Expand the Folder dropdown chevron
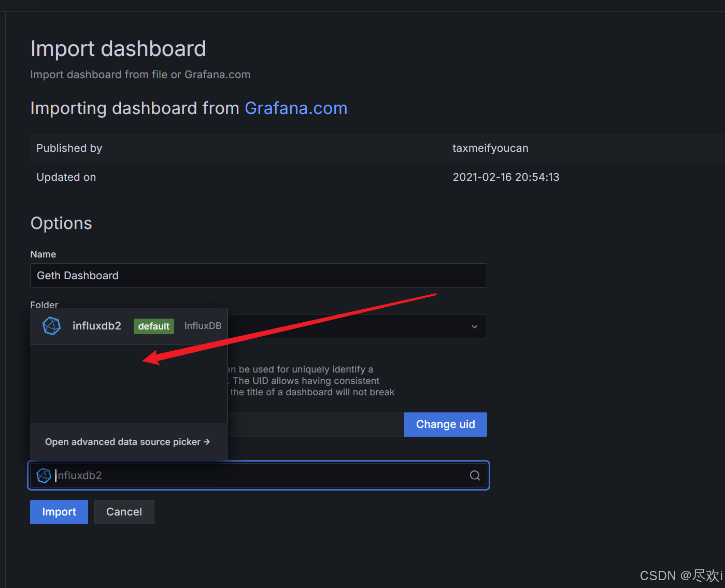The width and height of the screenshot is (725, 588). click(x=474, y=326)
